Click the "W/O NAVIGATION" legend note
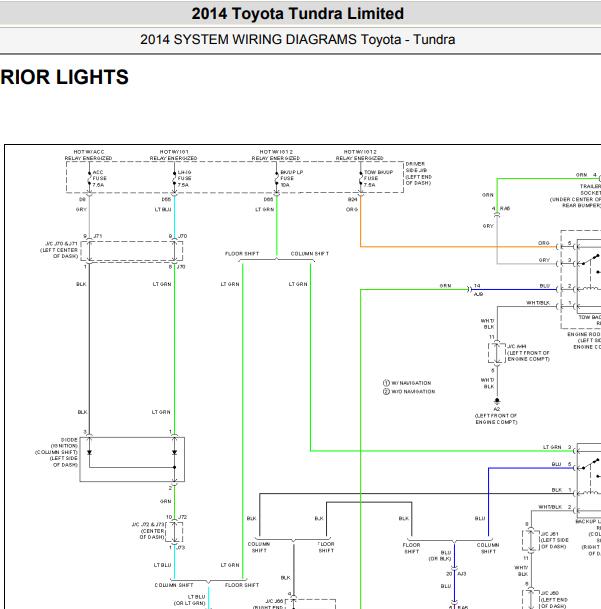Image resolution: width=601 pixels, height=609 pixels. [409, 392]
